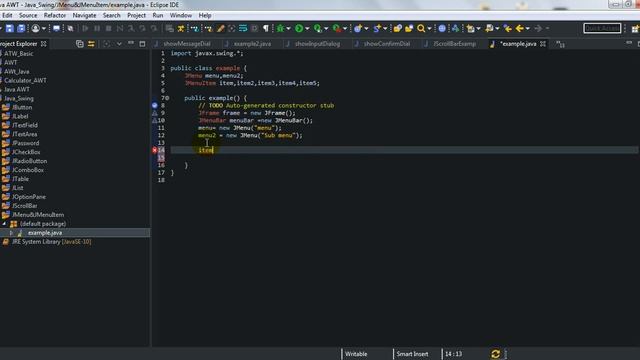Open the Source menu
This screenshot has width=640, height=360.
click(x=28, y=16)
